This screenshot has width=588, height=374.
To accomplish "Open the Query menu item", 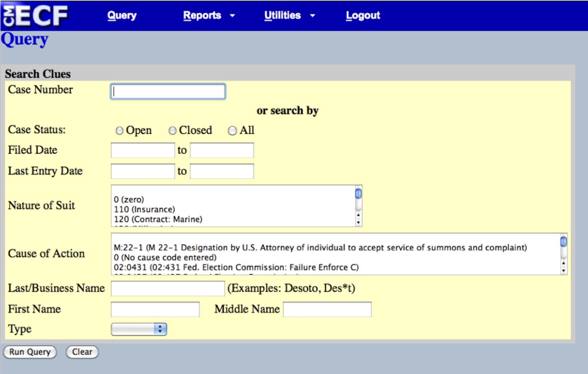I will 122,16.
